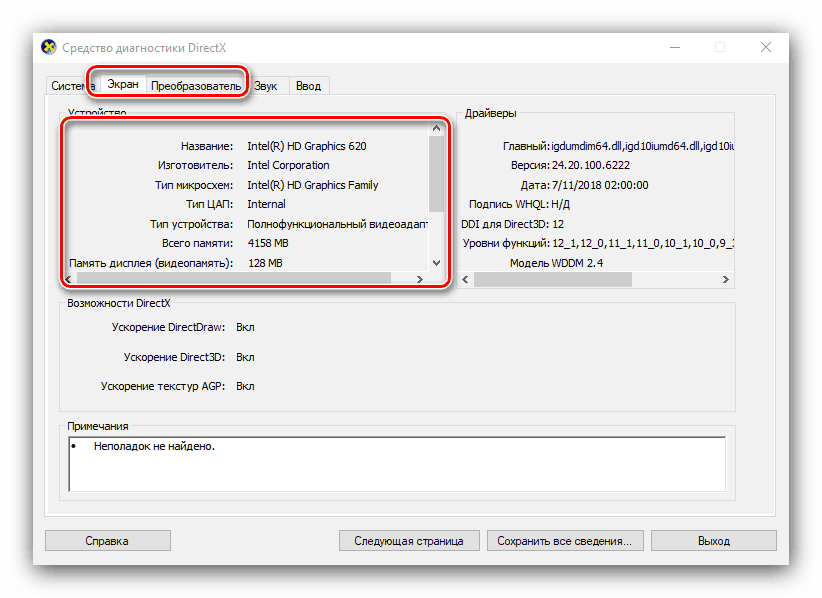Click the Ускорение Direct3D Вкл value

245,357
